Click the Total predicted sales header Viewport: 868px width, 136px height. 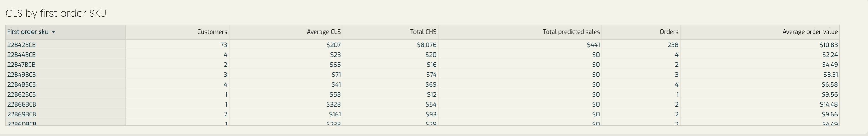(x=520, y=32)
